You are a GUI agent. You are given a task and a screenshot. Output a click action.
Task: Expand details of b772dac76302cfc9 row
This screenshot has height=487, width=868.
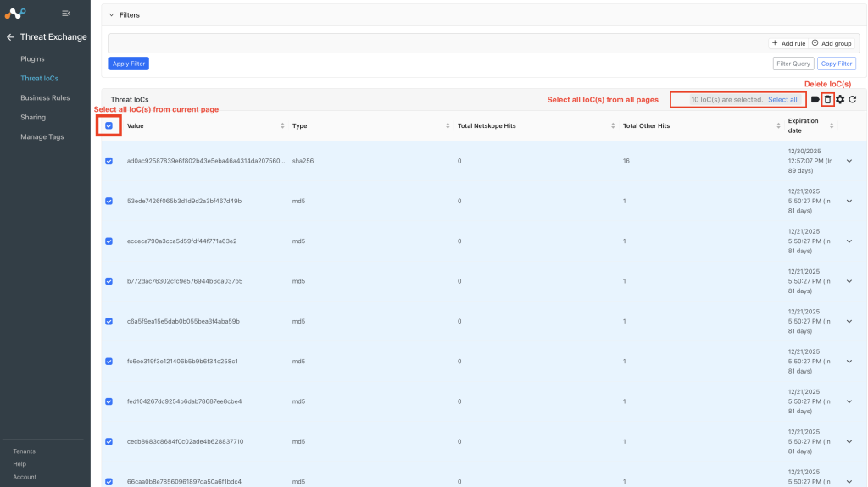pos(849,281)
